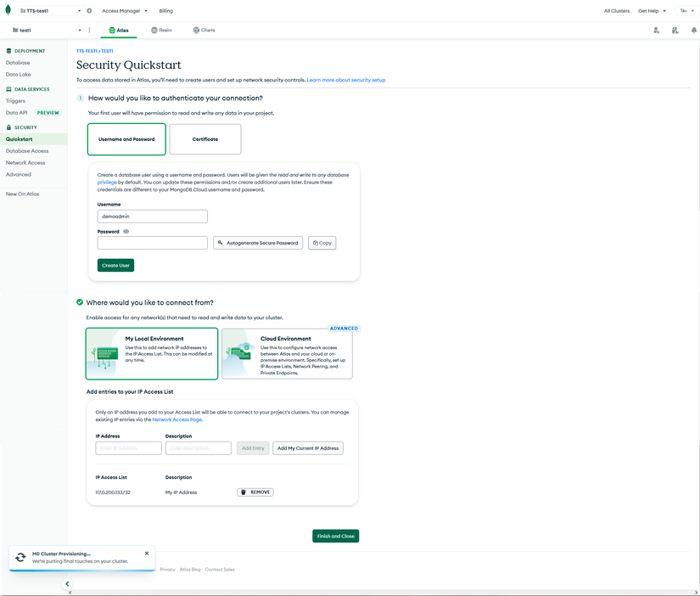This screenshot has width=700, height=596.
Task: Open the Privacy footer link
Action: coord(167,570)
